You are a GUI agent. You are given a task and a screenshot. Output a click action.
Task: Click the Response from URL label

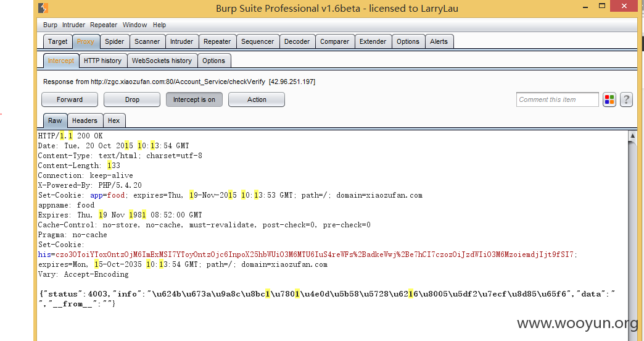tap(179, 82)
